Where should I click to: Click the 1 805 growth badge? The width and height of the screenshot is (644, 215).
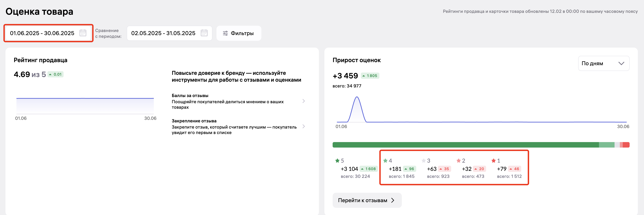(x=370, y=76)
